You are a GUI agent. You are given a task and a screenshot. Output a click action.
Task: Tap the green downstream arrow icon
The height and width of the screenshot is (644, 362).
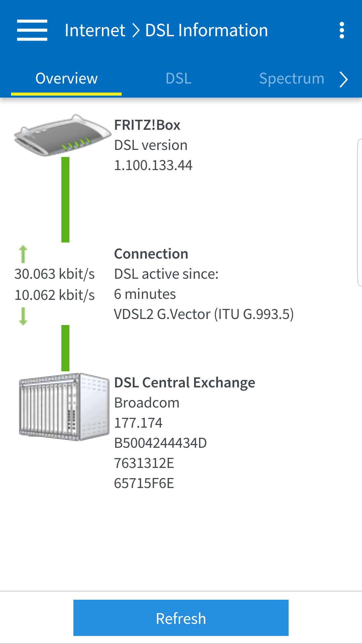(x=23, y=316)
